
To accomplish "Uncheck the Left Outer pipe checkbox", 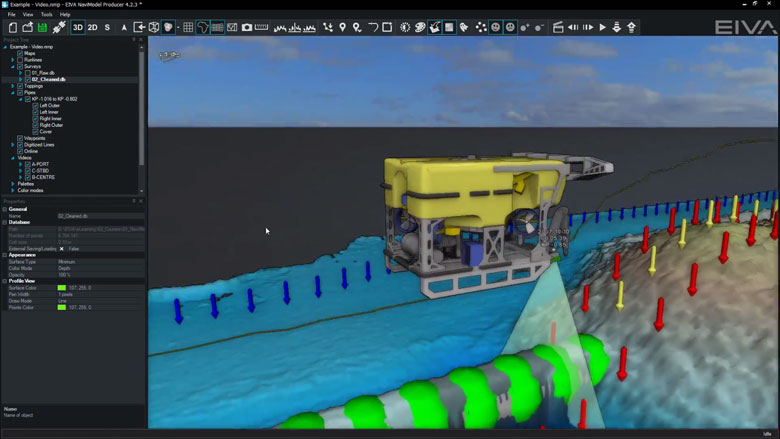I will (x=35, y=105).
